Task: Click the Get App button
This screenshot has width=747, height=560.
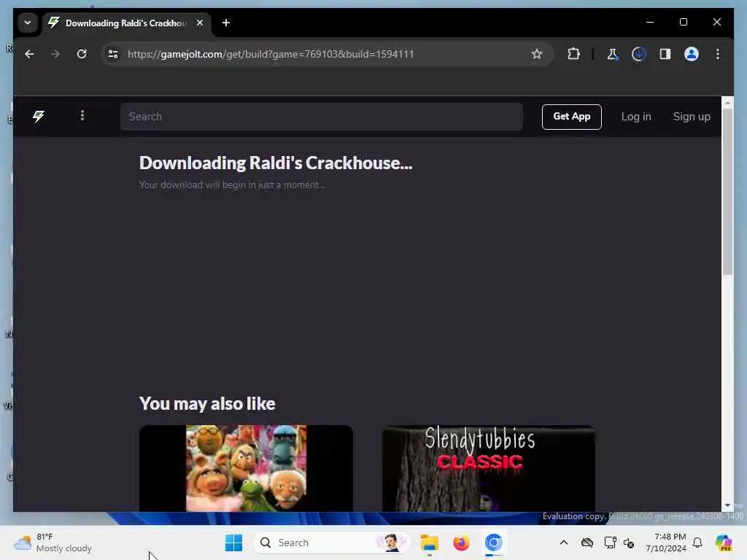Action: click(571, 117)
